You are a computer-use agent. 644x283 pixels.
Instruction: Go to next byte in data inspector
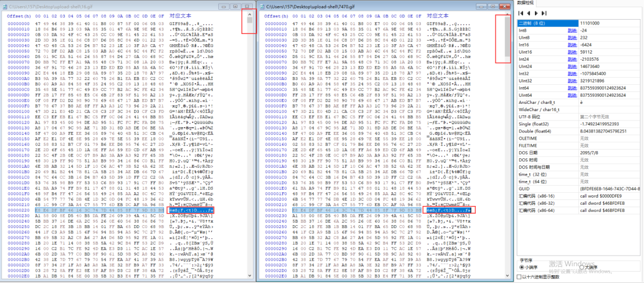coord(535,13)
